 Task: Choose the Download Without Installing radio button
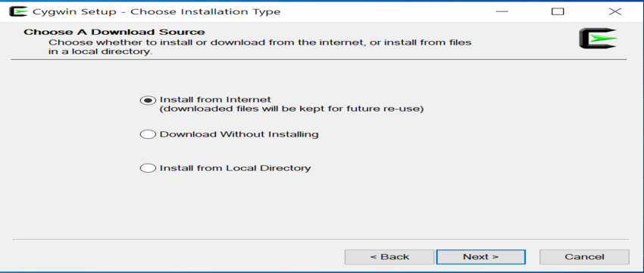point(148,134)
